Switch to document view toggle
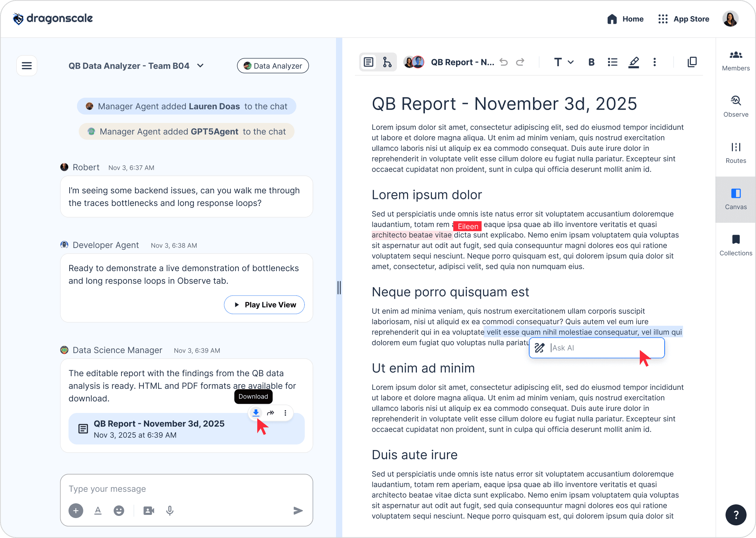This screenshot has height=538, width=756. [369, 62]
